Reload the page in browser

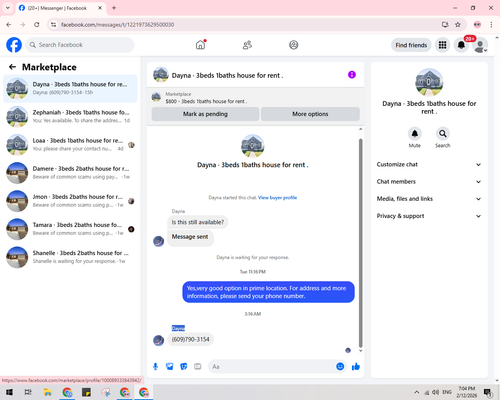[37, 25]
